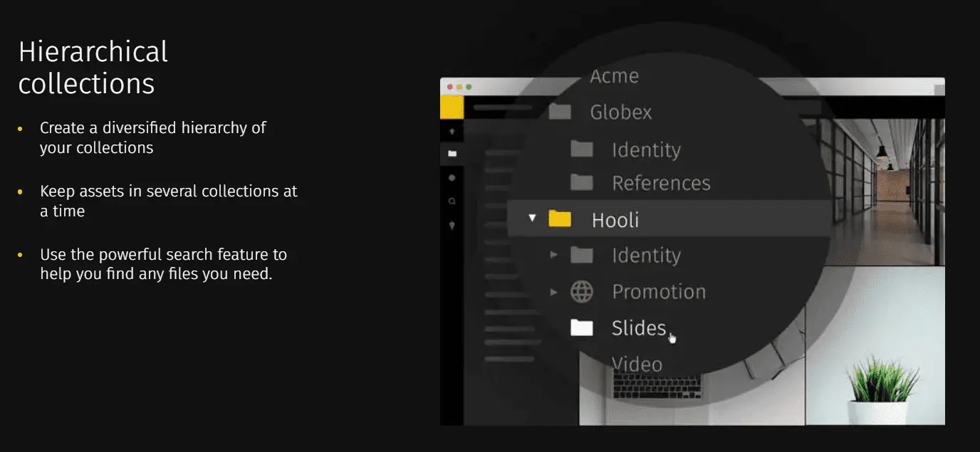Click the lightbulb icon at sidebar bottom
The width and height of the screenshot is (980, 452).
coord(453,226)
